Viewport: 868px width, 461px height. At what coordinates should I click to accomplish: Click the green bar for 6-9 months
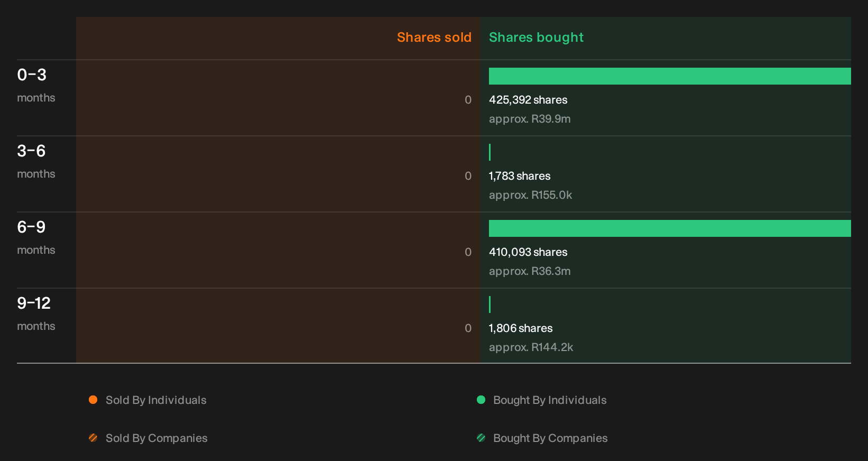(x=670, y=228)
